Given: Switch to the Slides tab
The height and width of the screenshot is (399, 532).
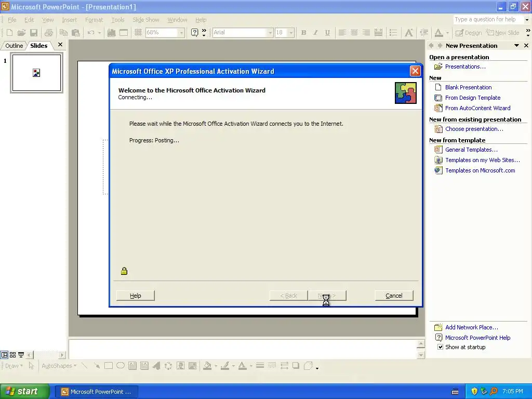Looking at the screenshot, I should [x=38, y=46].
